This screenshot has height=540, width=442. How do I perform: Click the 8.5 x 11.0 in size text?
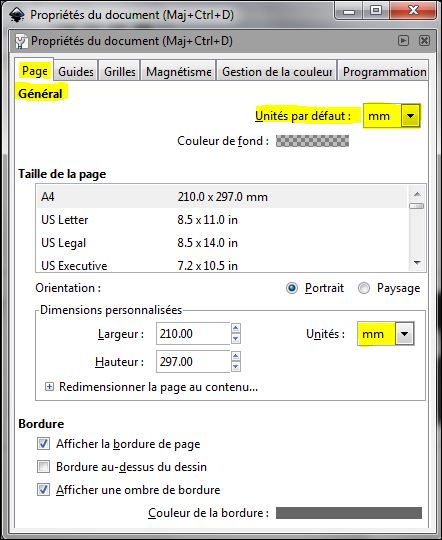click(x=207, y=220)
